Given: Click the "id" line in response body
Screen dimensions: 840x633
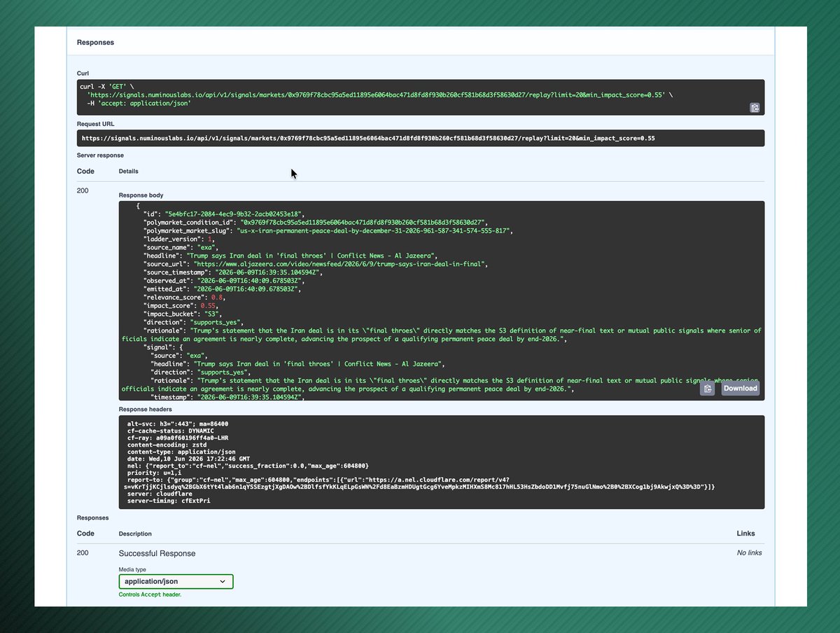Looking at the screenshot, I should pyautogui.click(x=223, y=214).
